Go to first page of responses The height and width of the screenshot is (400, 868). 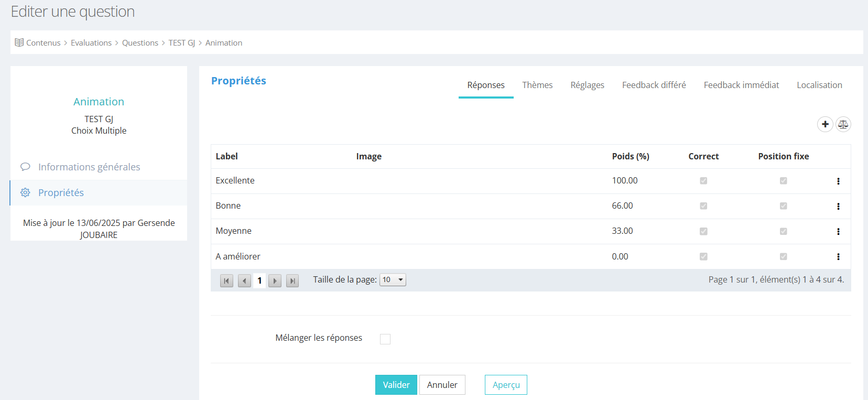click(226, 281)
